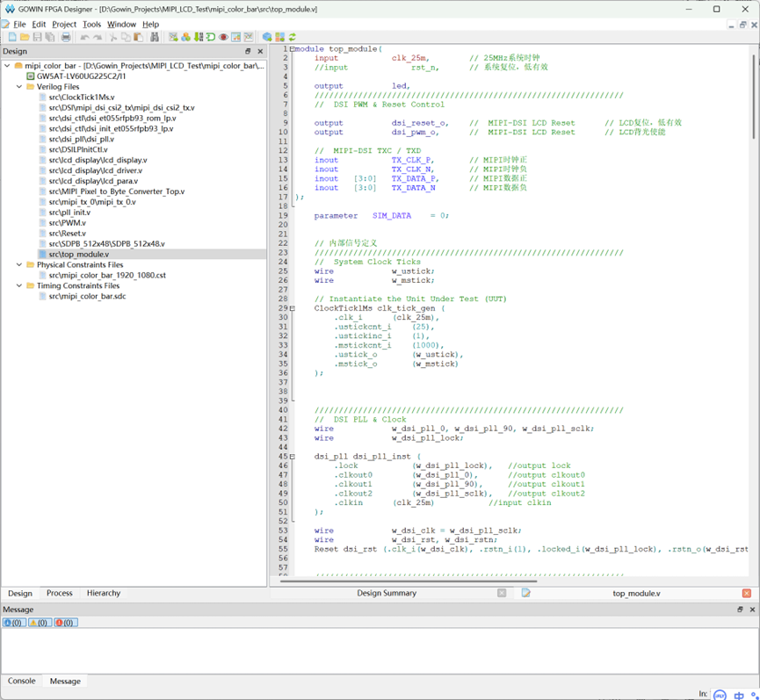Image resolution: width=760 pixels, height=700 pixels.
Task: Click the editor vertical scrollbar thumb
Action: [753, 97]
